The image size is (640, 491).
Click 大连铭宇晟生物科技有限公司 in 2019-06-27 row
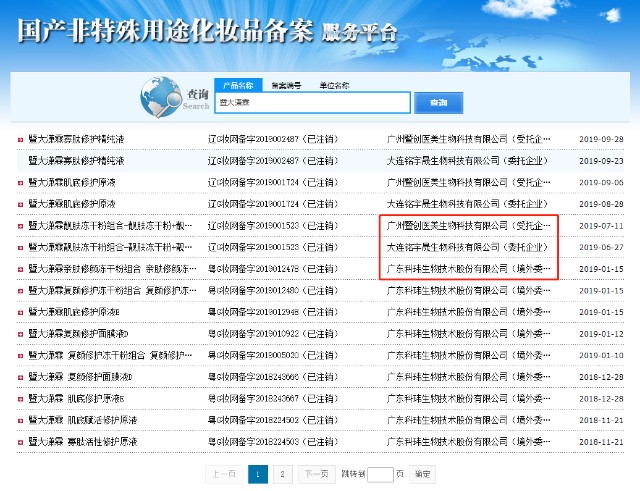click(x=467, y=247)
